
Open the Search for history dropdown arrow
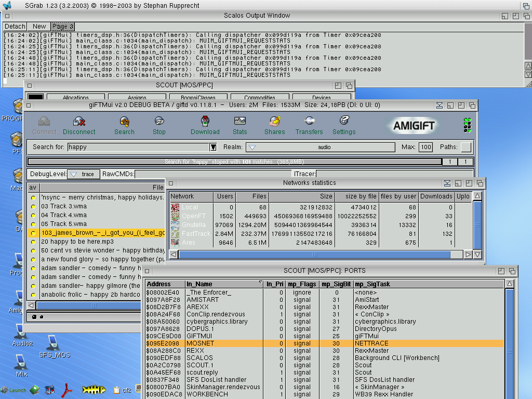(213, 147)
